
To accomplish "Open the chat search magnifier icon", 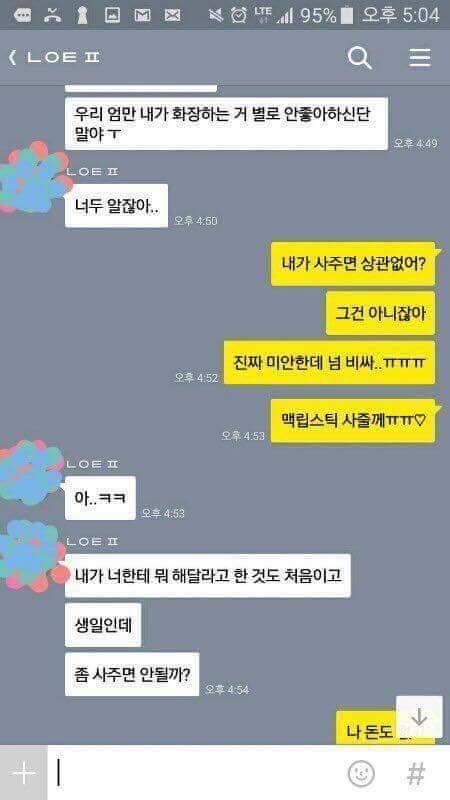I will tap(359, 58).
